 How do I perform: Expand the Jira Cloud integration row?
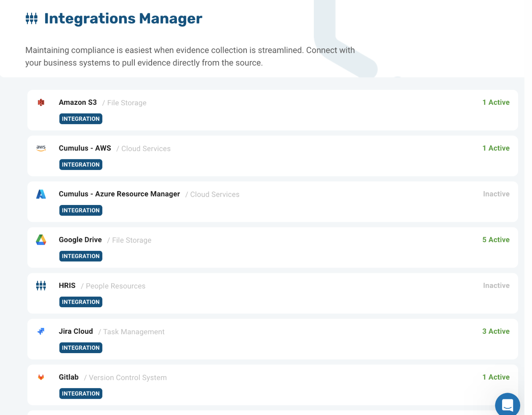[x=272, y=339]
